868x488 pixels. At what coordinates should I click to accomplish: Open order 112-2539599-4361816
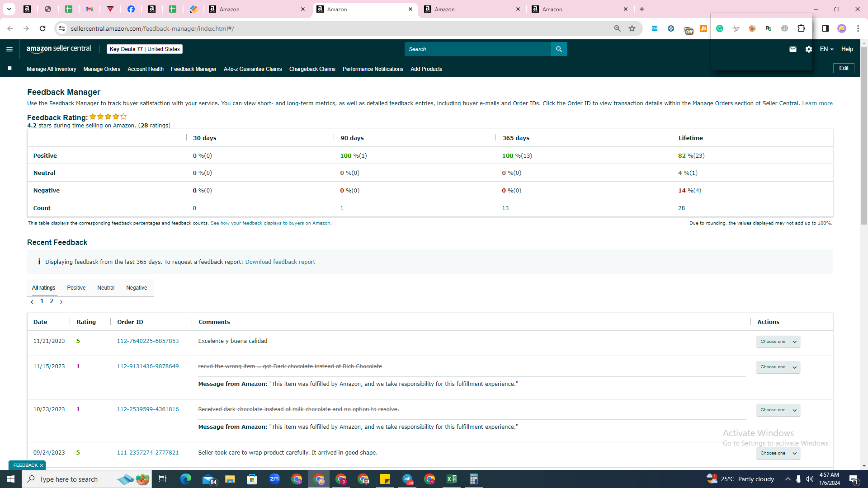tap(148, 409)
